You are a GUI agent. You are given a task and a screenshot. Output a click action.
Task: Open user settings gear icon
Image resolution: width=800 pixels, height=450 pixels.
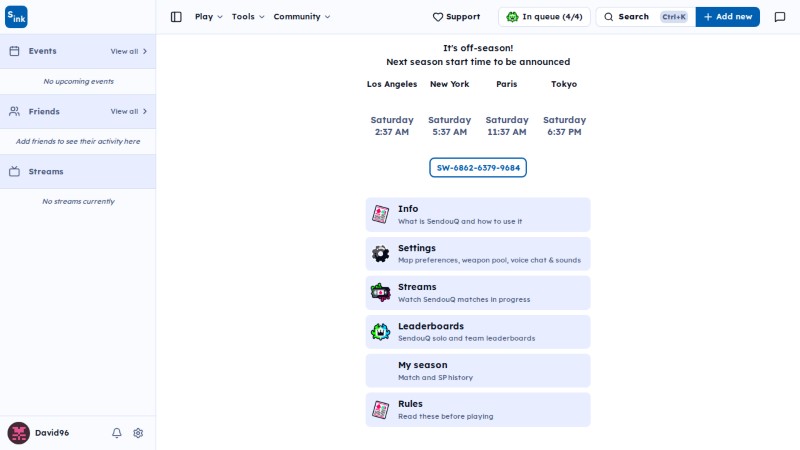point(138,433)
